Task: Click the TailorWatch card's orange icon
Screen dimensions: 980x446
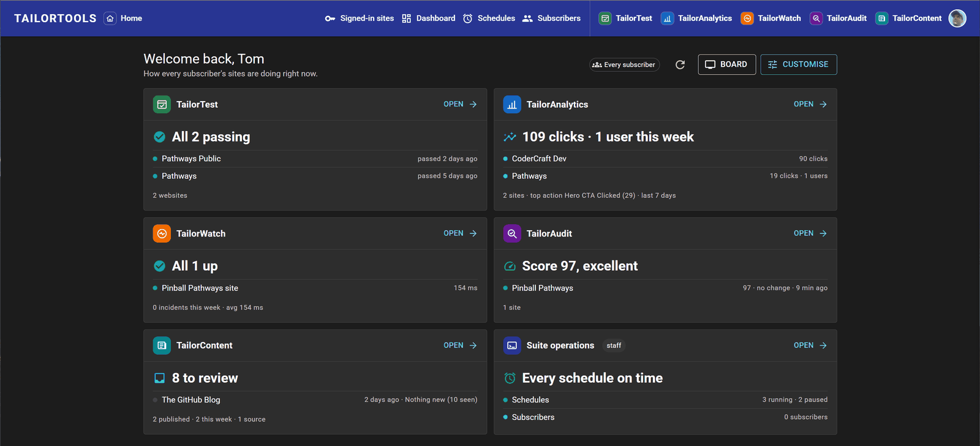Action: [x=162, y=233]
